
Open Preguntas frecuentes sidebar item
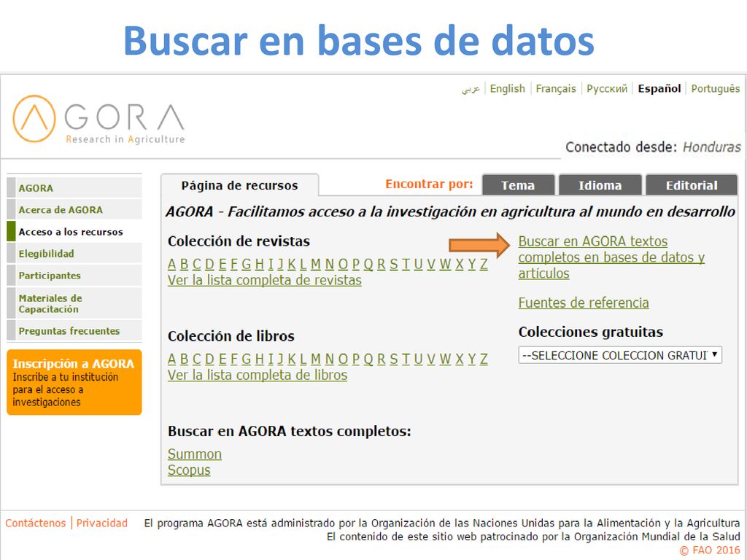(x=74, y=330)
